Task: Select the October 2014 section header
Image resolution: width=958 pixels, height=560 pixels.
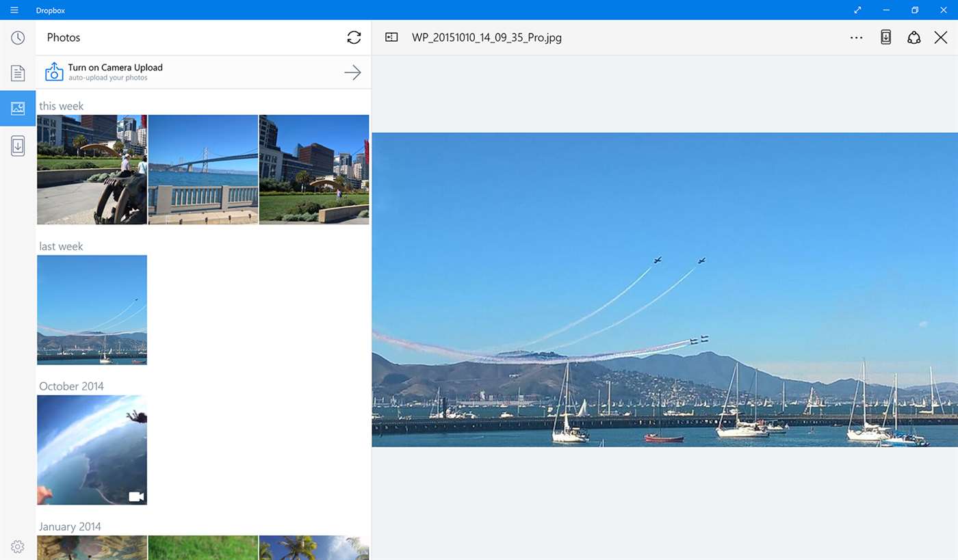Action: [x=71, y=386]
